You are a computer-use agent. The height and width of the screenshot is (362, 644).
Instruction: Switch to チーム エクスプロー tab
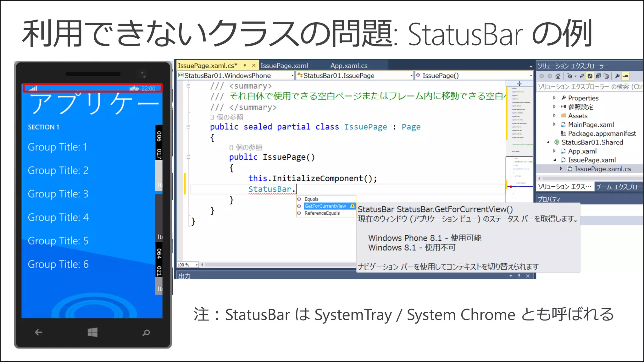click(x=619, y=187)
